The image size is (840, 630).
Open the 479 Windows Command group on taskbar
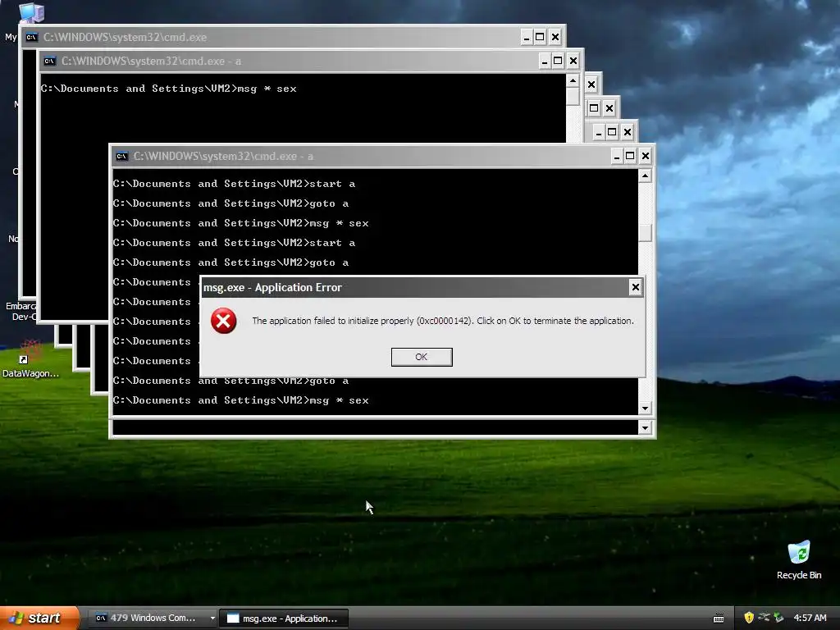tap(153, 619)
